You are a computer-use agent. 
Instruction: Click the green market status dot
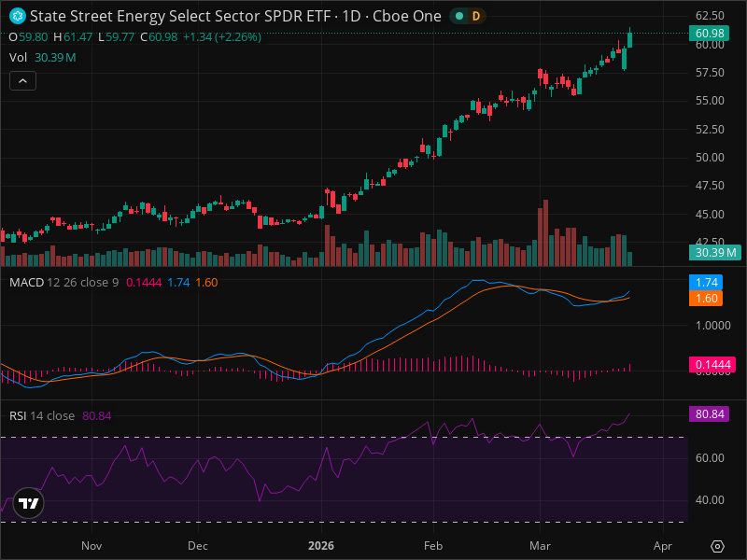tap(459, 16)
